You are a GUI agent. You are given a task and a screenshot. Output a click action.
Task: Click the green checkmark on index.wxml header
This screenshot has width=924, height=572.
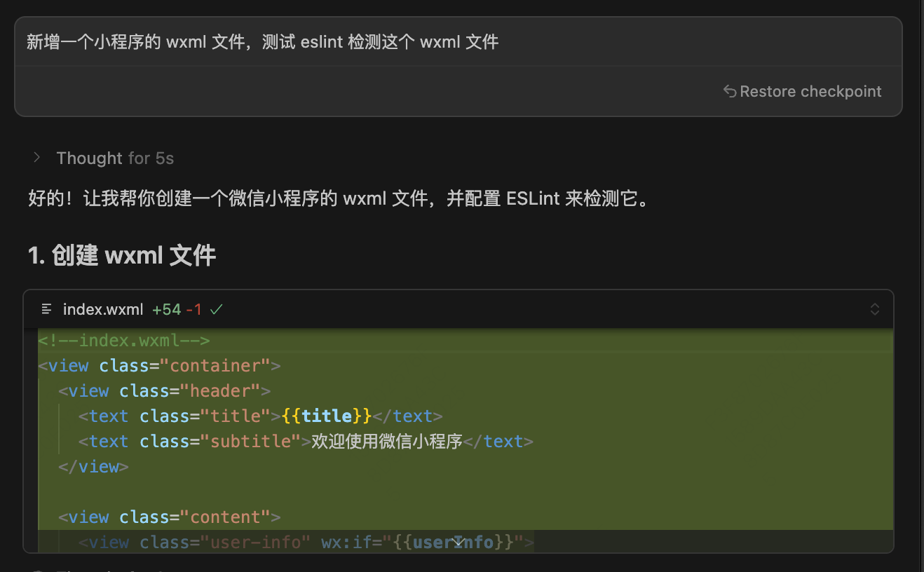pos(215,308)
